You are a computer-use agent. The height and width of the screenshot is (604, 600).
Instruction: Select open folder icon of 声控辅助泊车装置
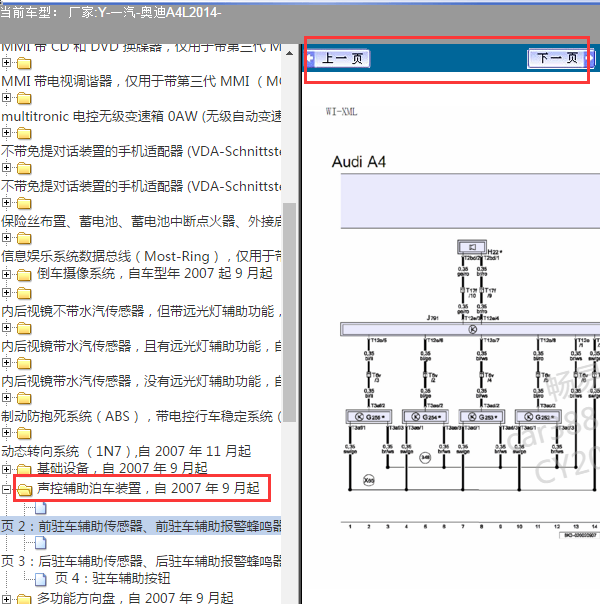point(25,490)
